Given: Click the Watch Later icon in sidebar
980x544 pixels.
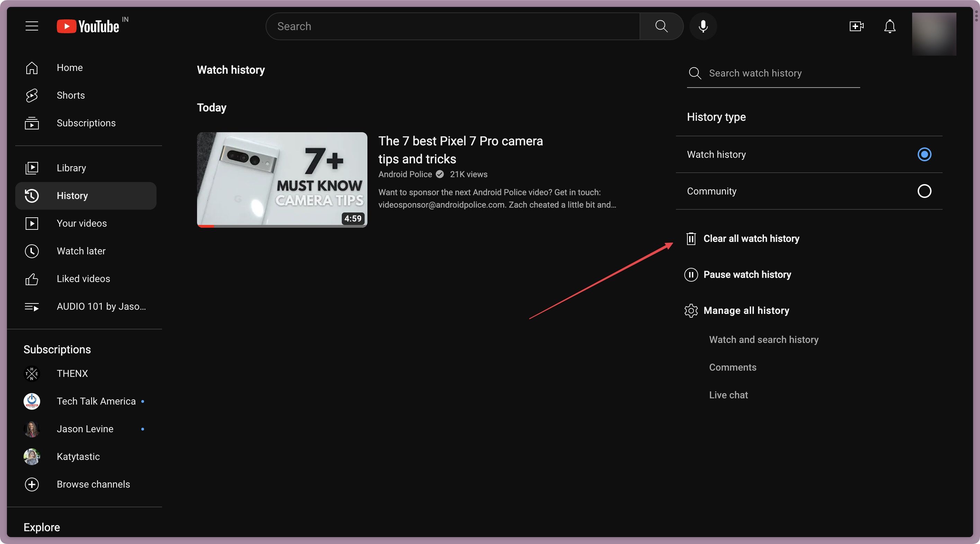Looking at the screenshot, I should click(32, 251).
